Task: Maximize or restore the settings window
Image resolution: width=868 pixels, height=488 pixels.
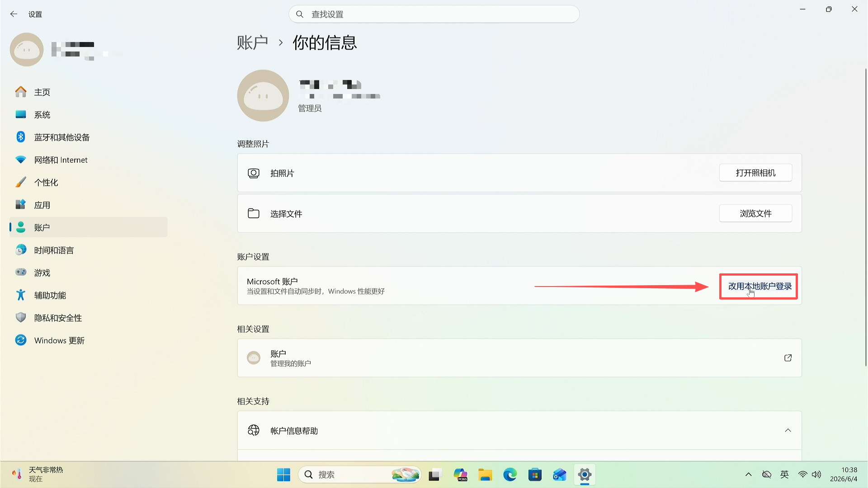Action: (x=829, y=9)
